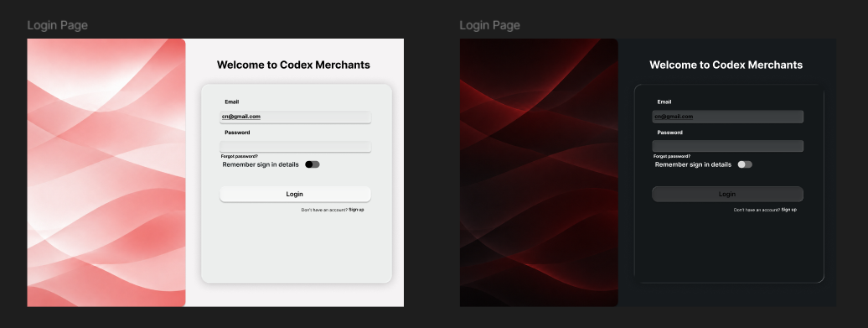Click Welcome to Codex Merchants heading, dark mockup
Image resolution: width=868 pixels, height=328 pixels.
pyautogui.click(x=726, y=65)
